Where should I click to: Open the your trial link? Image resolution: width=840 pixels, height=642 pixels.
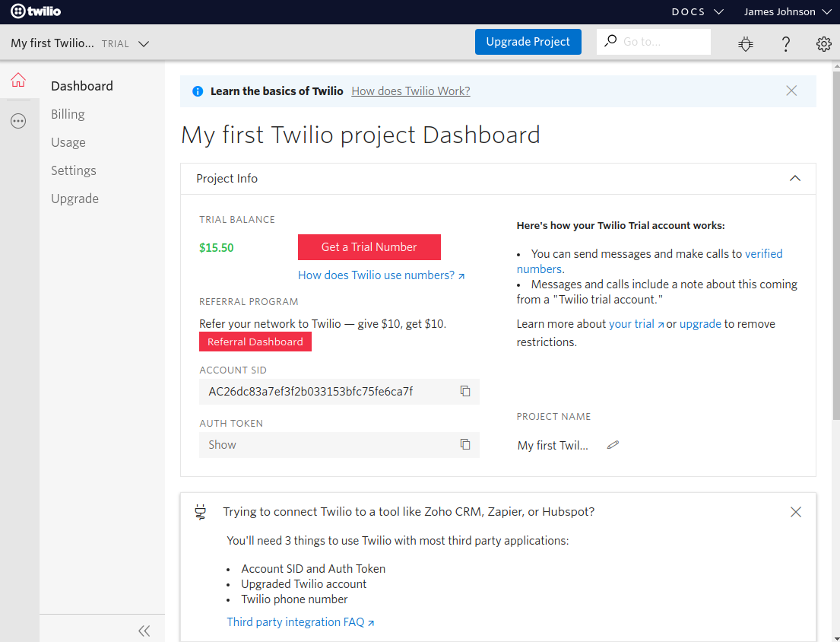[x=636, y=324]
